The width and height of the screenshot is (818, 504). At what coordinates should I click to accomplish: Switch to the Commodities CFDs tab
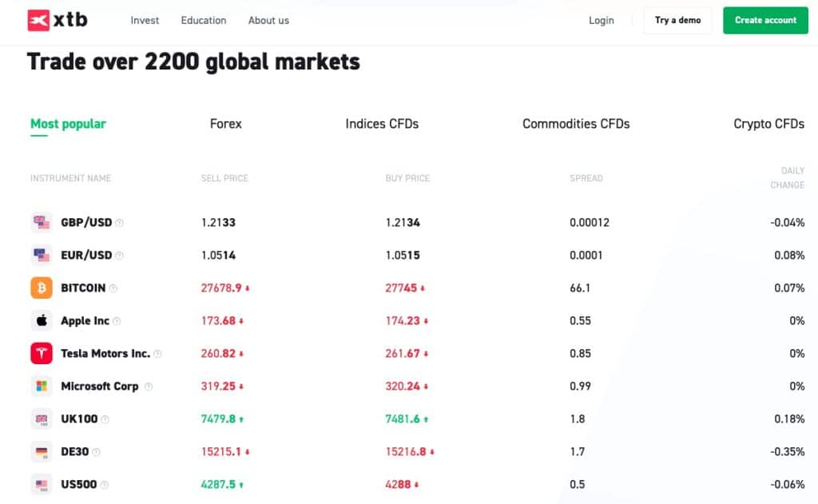[x=576, y=124]
